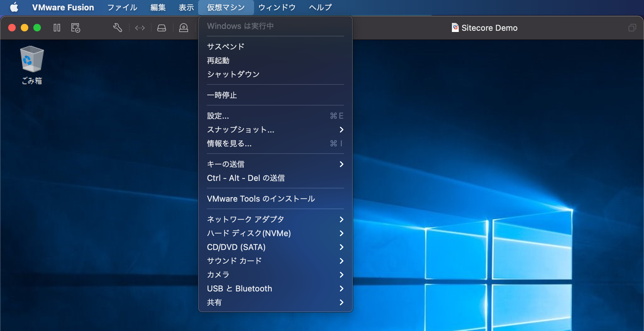Screen dimensions: 644x331
Task: Expand スナップショット... submenu
Action: (275, 129)
